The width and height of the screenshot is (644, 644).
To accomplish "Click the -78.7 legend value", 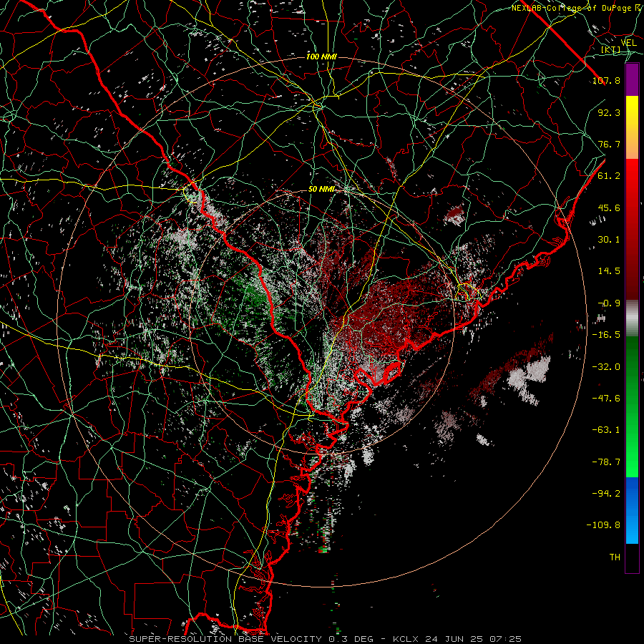I will click(x=606, y=462).
